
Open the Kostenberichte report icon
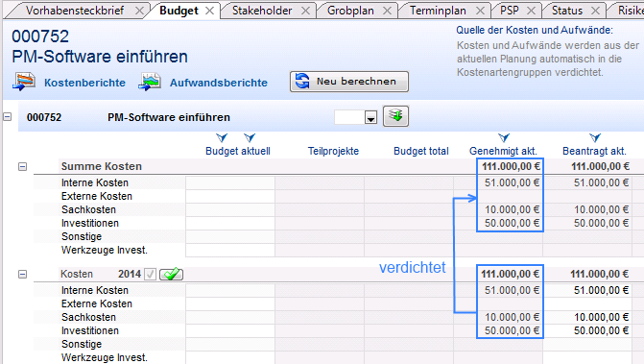click(23, 82)
